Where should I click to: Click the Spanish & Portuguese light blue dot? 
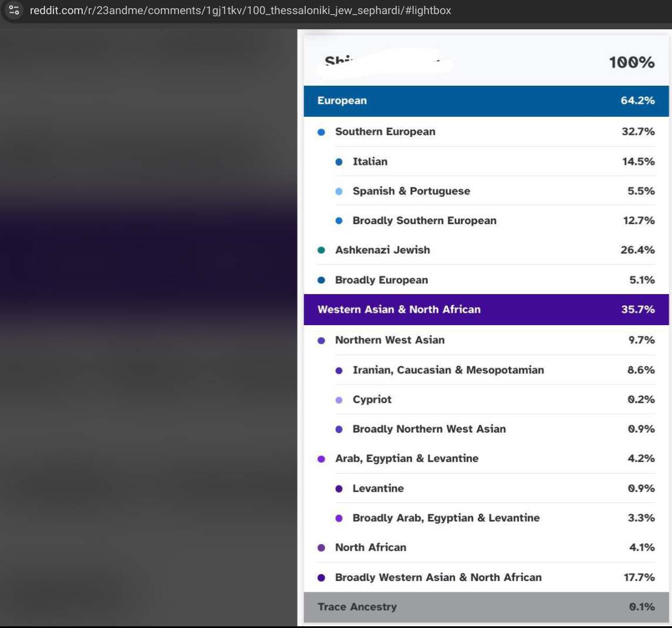pos(339,191)
